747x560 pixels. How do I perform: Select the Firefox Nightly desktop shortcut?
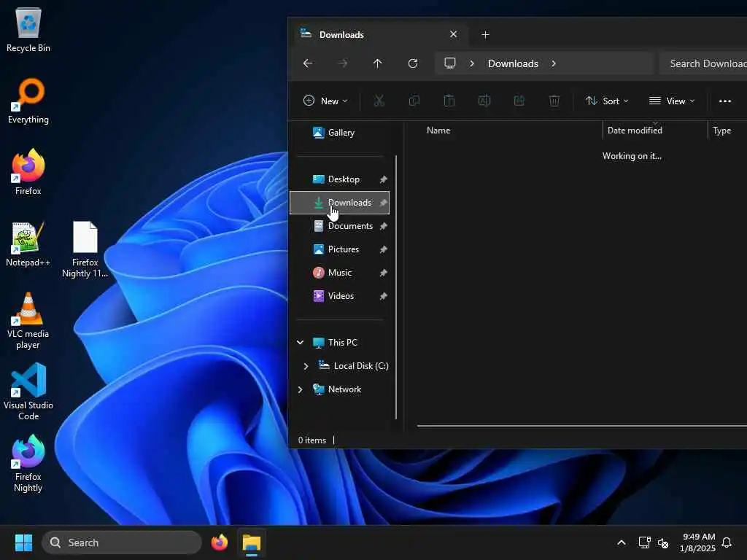coord(28,463)
